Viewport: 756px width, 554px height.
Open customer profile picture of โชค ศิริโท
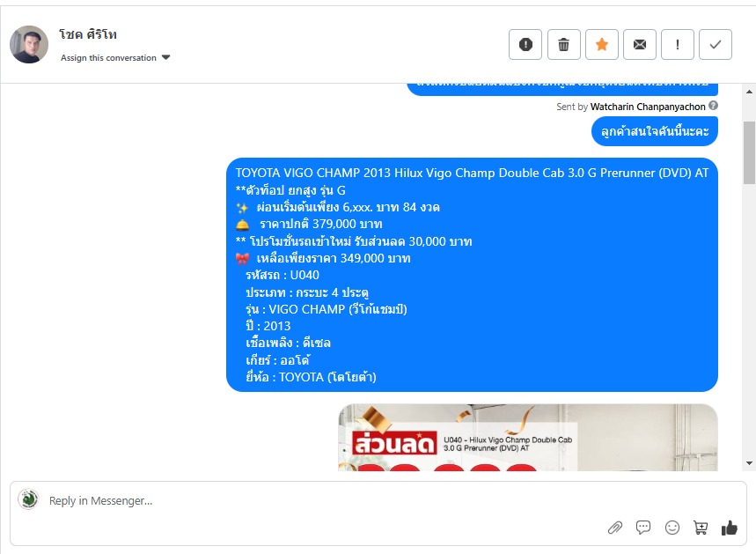click(29, 44)
